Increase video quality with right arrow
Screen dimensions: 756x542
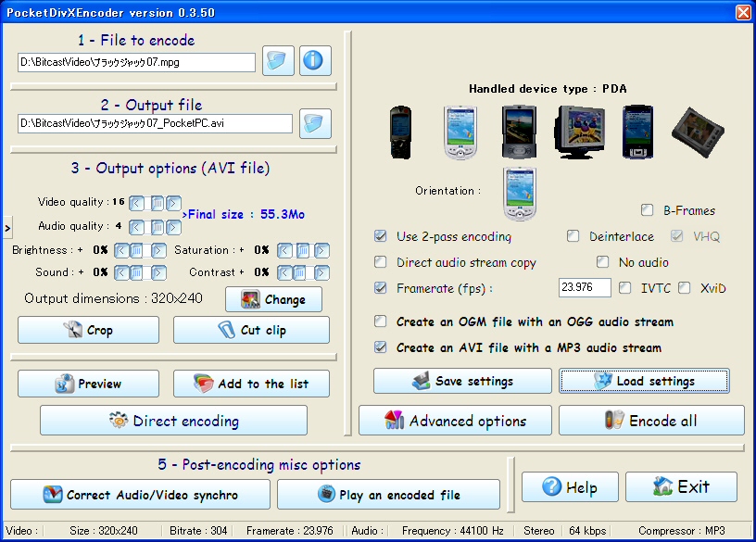click(x=173, y=203)
